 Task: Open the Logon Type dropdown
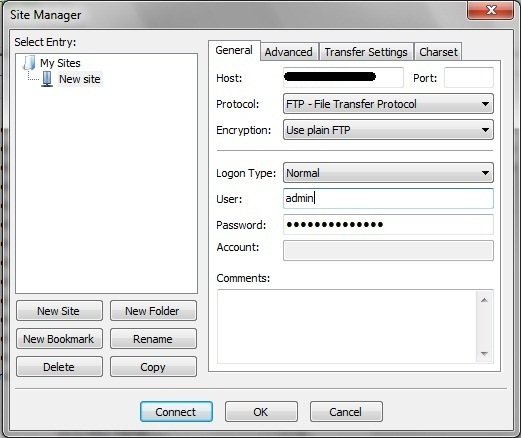click(388, 173)
